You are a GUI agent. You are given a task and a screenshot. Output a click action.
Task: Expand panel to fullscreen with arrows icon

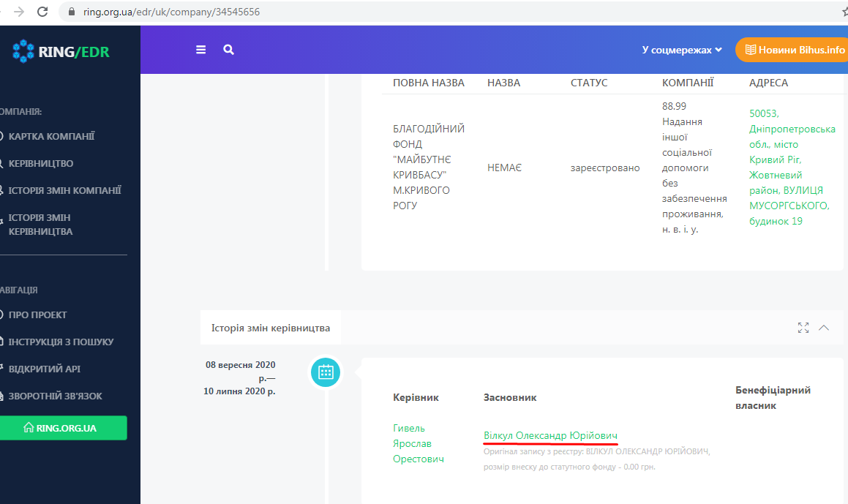click(x=803, y=328)
